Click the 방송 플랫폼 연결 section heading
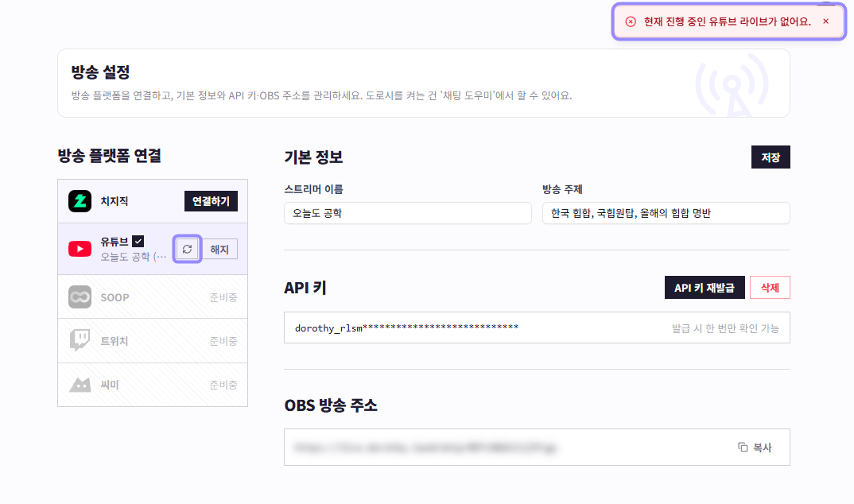The image size is (854, 504). click(x=110, y=156)
